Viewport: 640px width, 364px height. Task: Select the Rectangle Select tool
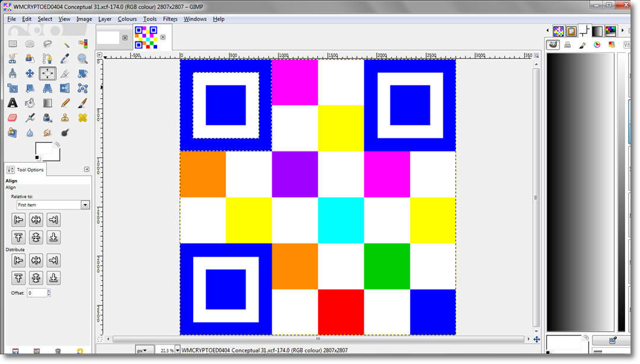12,44
